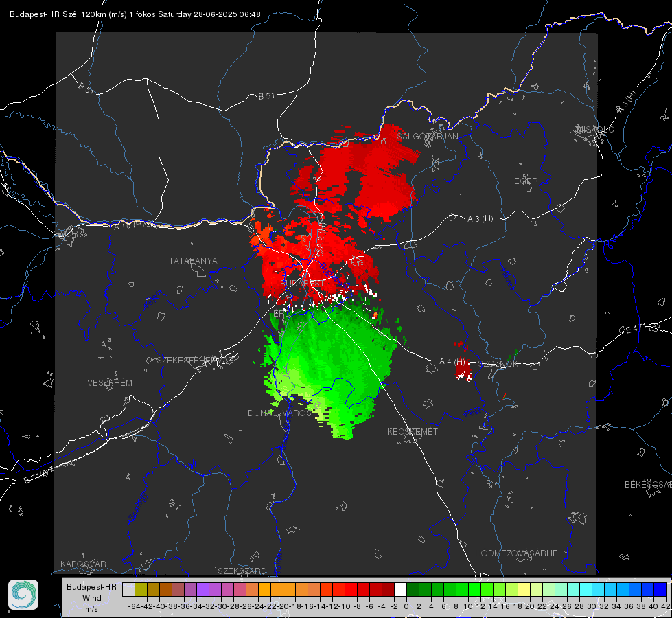Choose the blue swatch between 40 and 42
Screen dimensions: 672x618
pos(660,590)
